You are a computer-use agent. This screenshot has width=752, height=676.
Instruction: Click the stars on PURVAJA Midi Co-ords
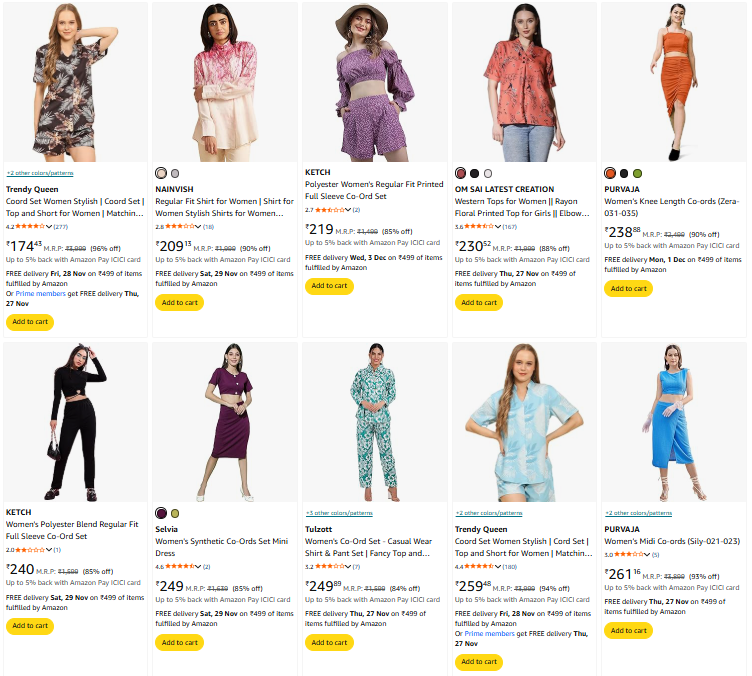(626, 553)
